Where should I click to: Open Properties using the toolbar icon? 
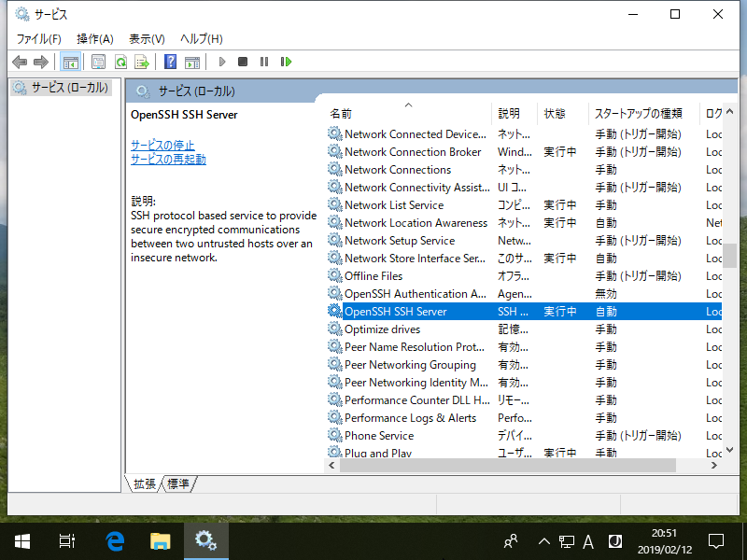[x=97, y=62]
